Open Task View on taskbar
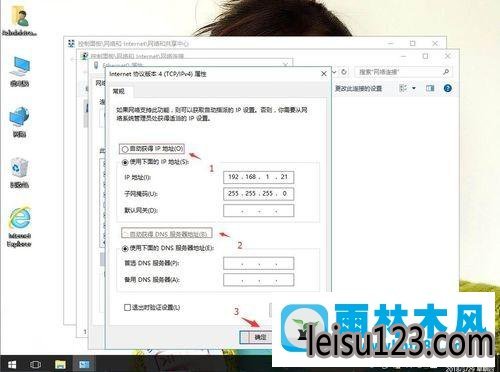The width and height of the screenshot is (500, 372). (x=35, y=364)
